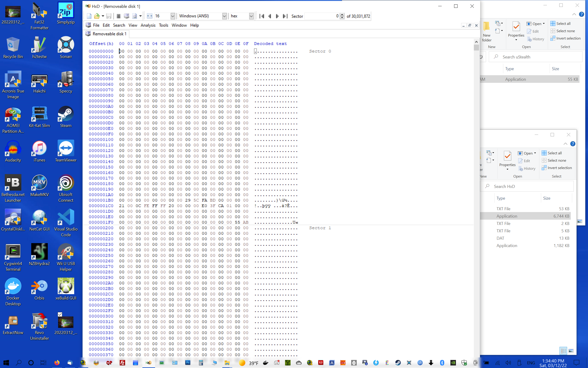Select the DAT 13 KB file row
The image size is (588, 368).
[525, 238]
